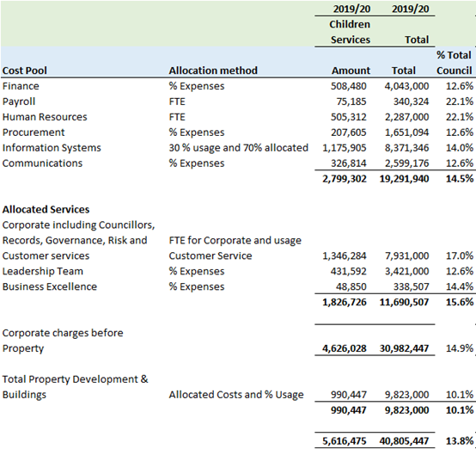Select the 15.6% subtotal percentage
476x449 pixels.
click(460, 302)
